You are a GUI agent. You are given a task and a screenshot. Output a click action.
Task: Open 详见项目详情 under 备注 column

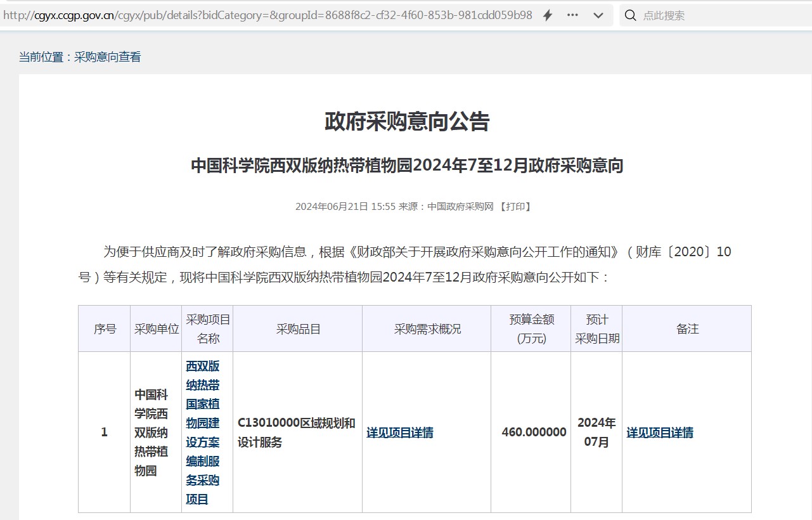660,433
